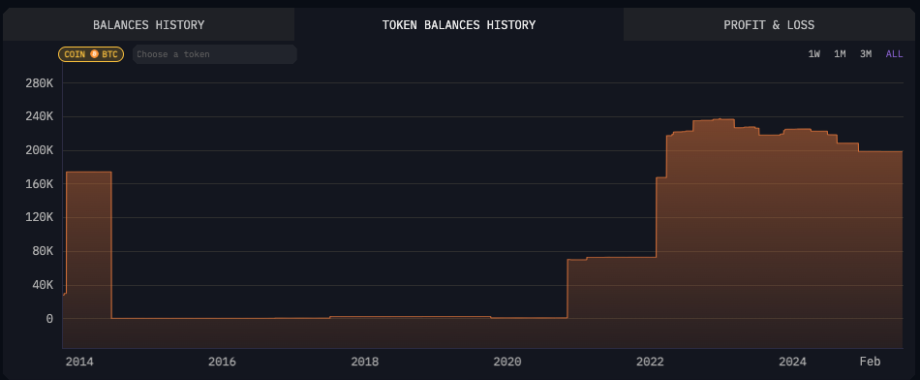Click the Feb x-axis label
Viewport: 920px width, 380px height.
[870, 362]
